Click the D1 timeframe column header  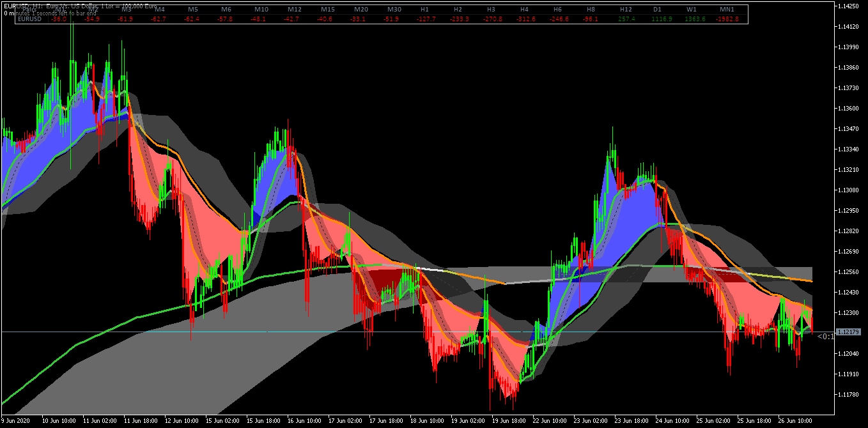[x=658, y=10]
